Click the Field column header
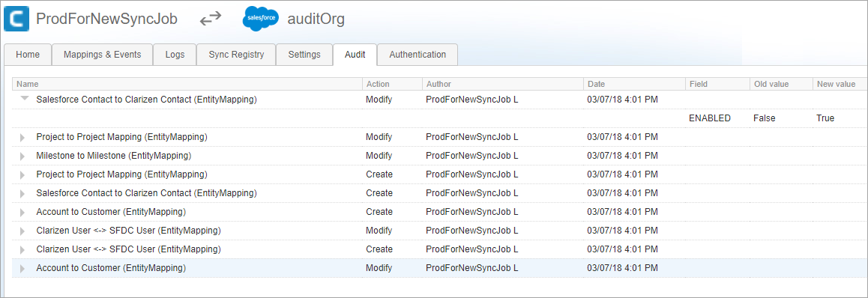Viewport: 868px width, 298px height. coord(717,84)
